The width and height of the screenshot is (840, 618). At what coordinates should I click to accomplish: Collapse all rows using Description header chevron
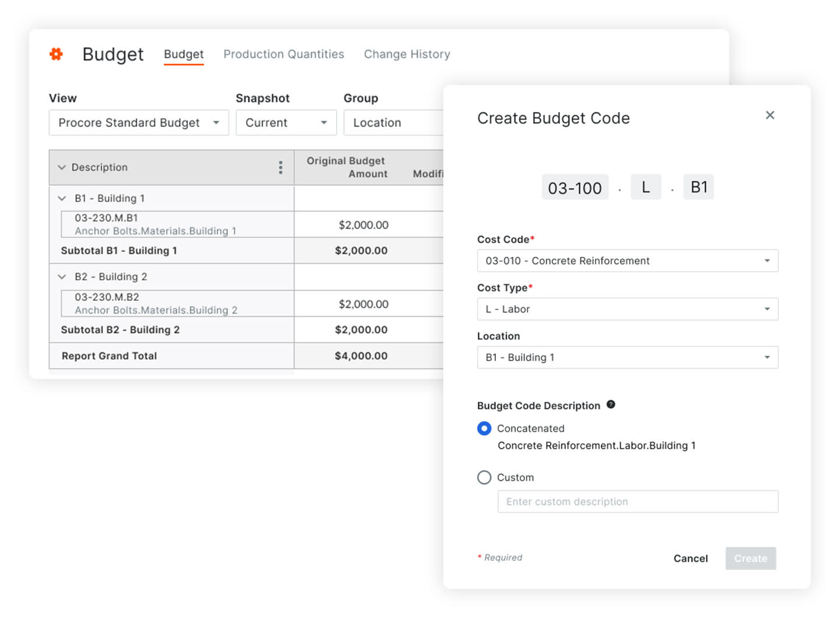62,167
